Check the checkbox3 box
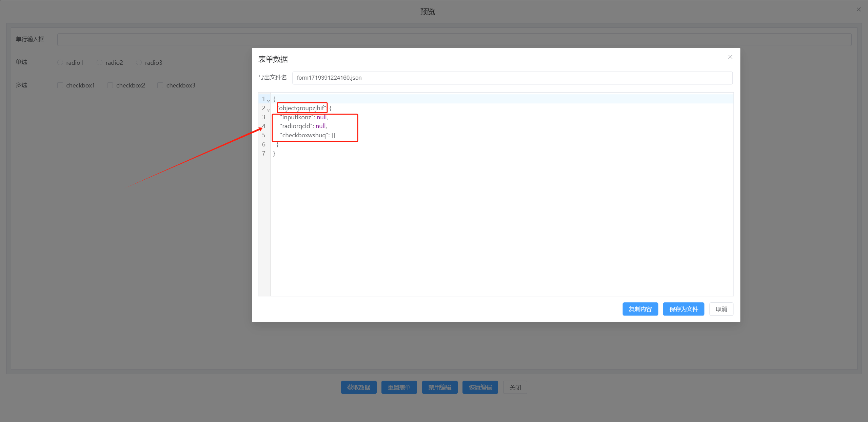 pos(160,85)
